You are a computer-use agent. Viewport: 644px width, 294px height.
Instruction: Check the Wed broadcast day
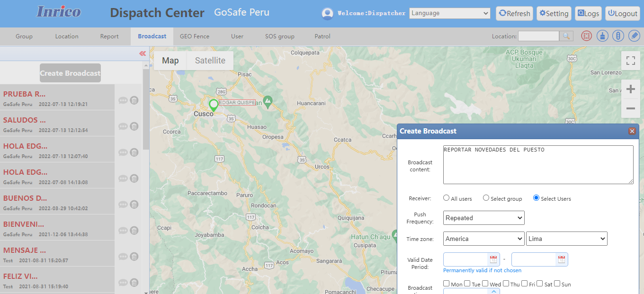[x=485, y=284]
